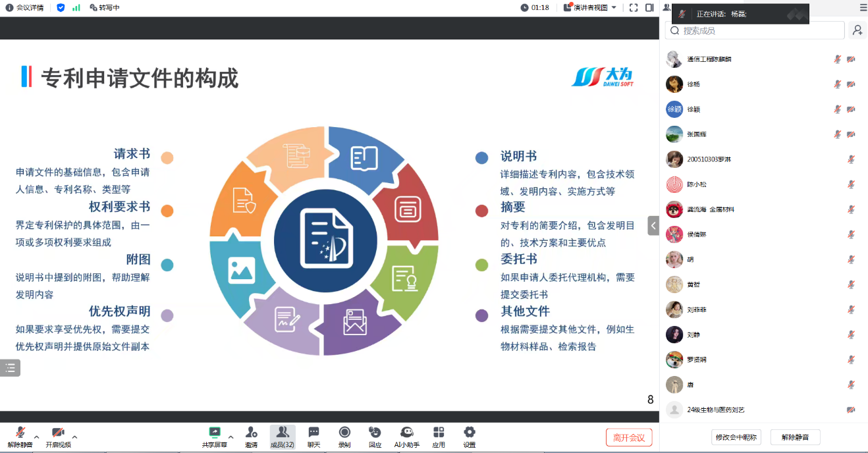Click the 共享屏幕 share screen icon
The width and height of the screenshot is (868, 453).
point(215,433)
